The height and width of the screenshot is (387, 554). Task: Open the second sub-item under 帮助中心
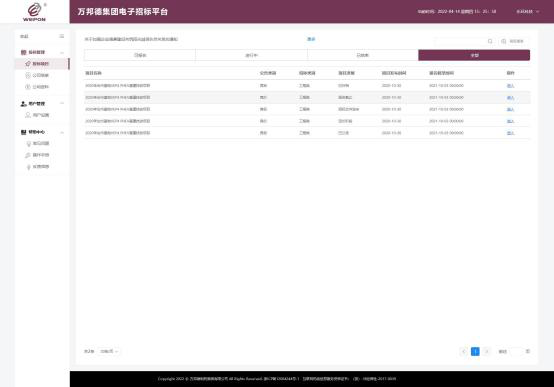click(37, 155)
